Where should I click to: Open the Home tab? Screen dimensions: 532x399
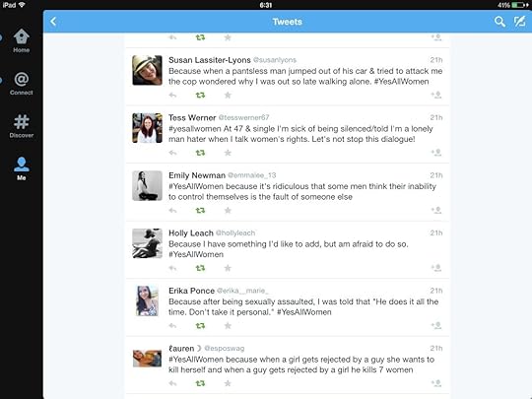pyautogui.click(x=22, y=40)
